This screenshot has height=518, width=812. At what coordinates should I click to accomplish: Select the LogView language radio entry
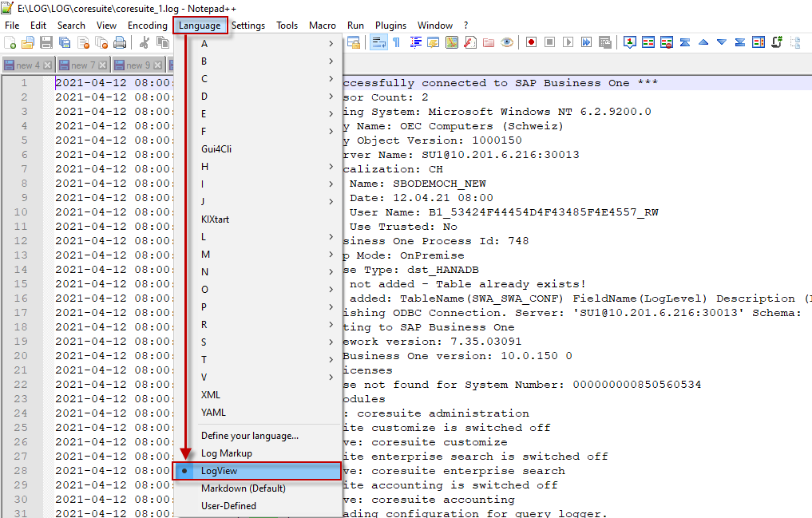pos(257,471)
